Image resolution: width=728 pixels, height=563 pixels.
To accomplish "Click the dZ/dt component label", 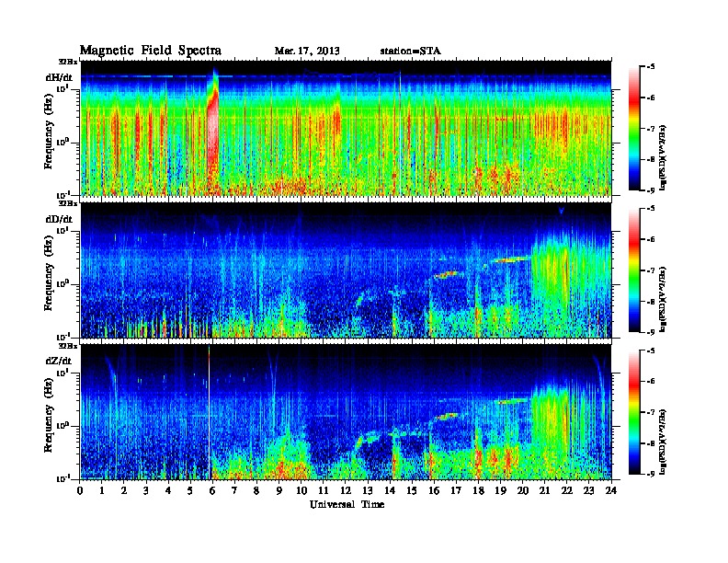I will point(59,361).
